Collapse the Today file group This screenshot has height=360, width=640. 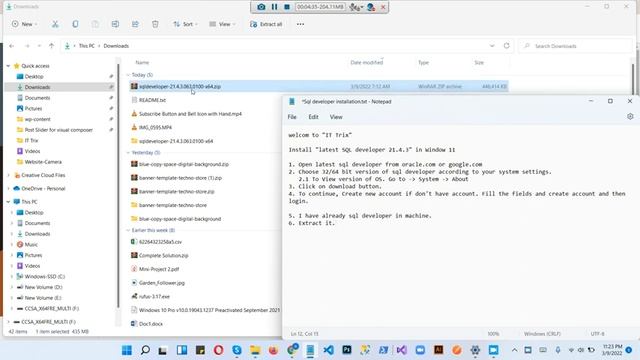coord(128,75)
